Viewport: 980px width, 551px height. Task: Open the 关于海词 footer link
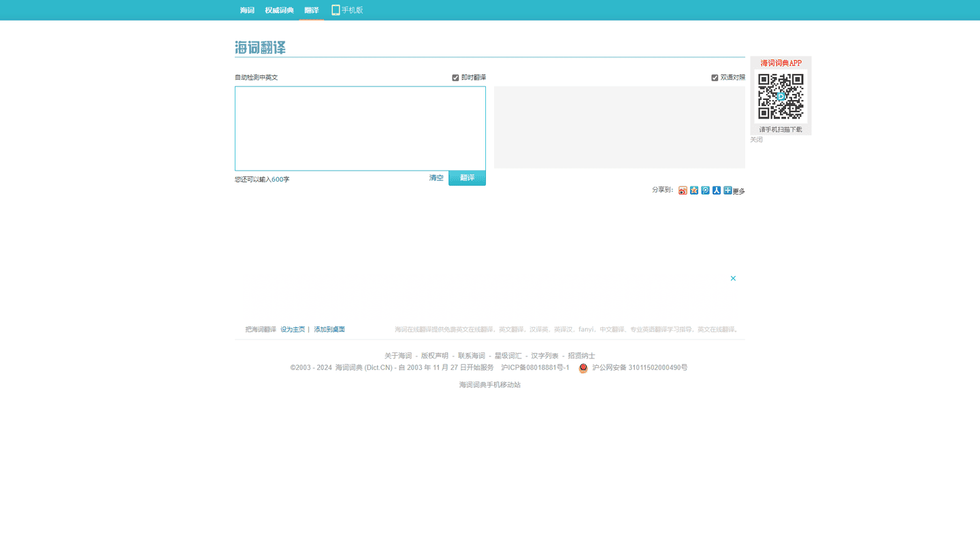pos(398,356)
